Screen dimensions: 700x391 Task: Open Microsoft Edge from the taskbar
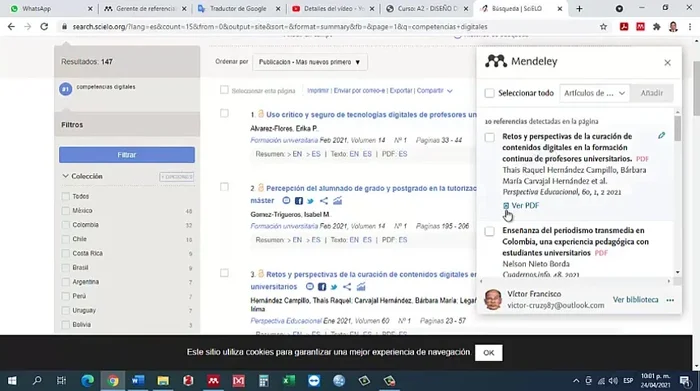(x=88, y=380)
